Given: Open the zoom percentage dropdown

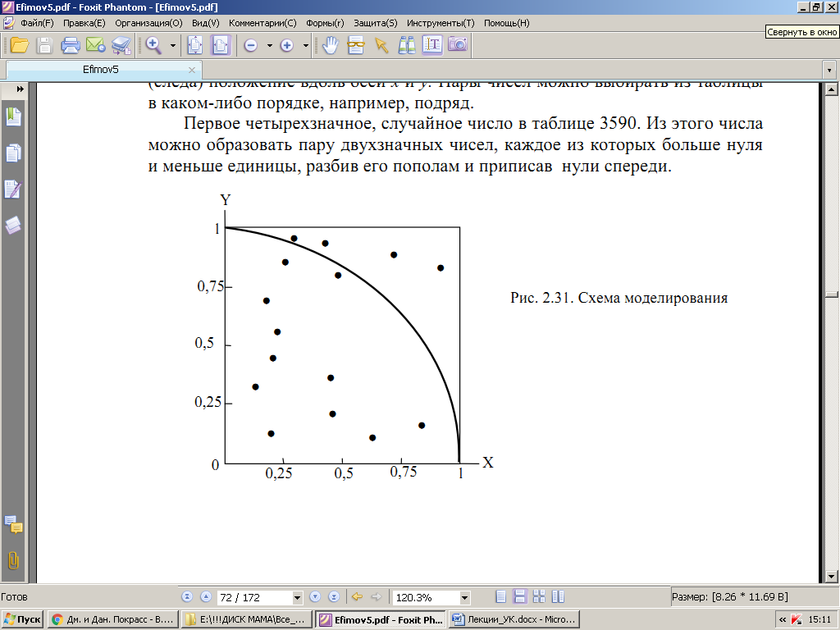Looking at the screenshot, I should pos(465,597).
